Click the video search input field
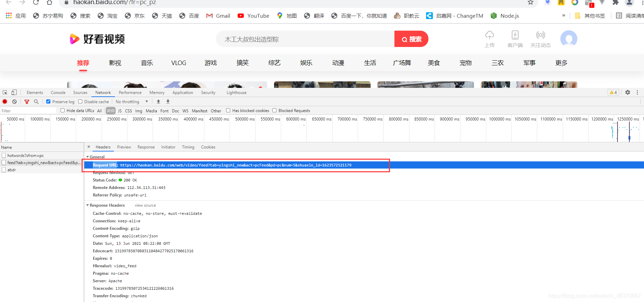644x302 pixels. click(x=305, y=39)
